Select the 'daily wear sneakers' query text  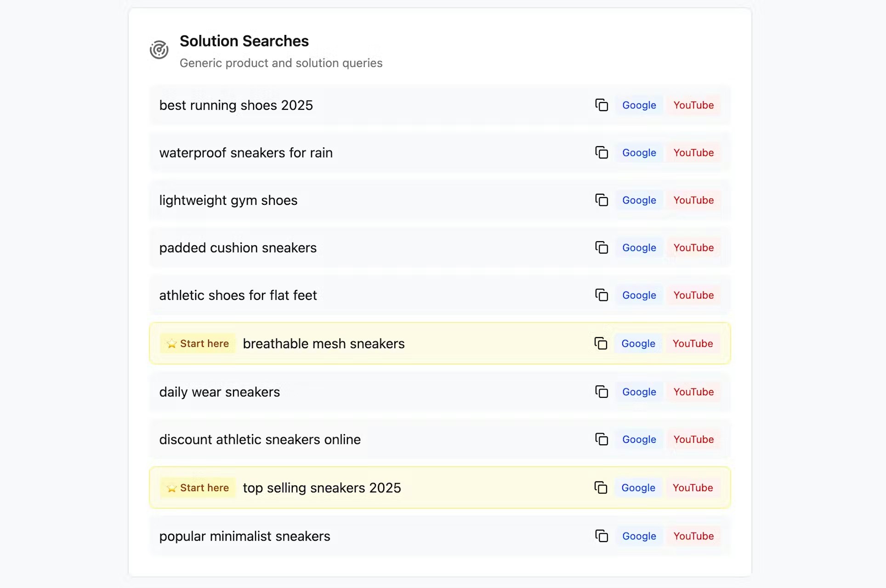click(219, 392)
